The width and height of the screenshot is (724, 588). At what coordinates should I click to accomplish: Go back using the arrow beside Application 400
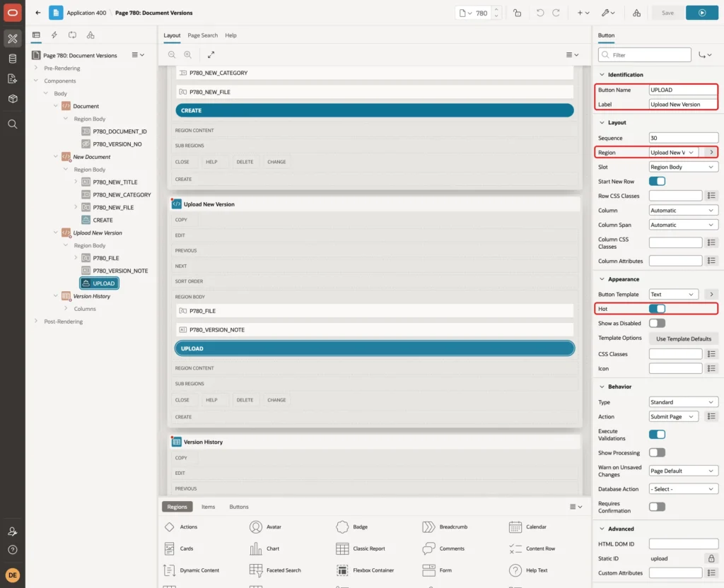pyautogui.click(x=38, y=13)
